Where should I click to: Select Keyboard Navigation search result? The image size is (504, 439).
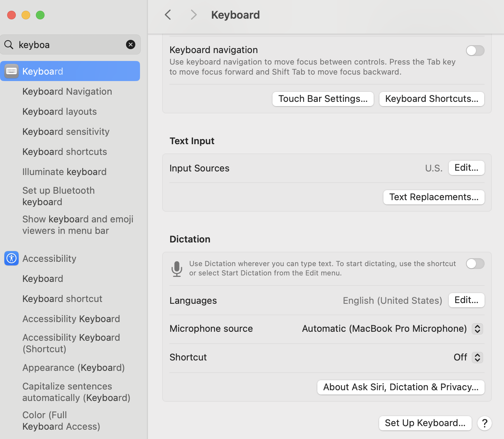coord(67,91)
